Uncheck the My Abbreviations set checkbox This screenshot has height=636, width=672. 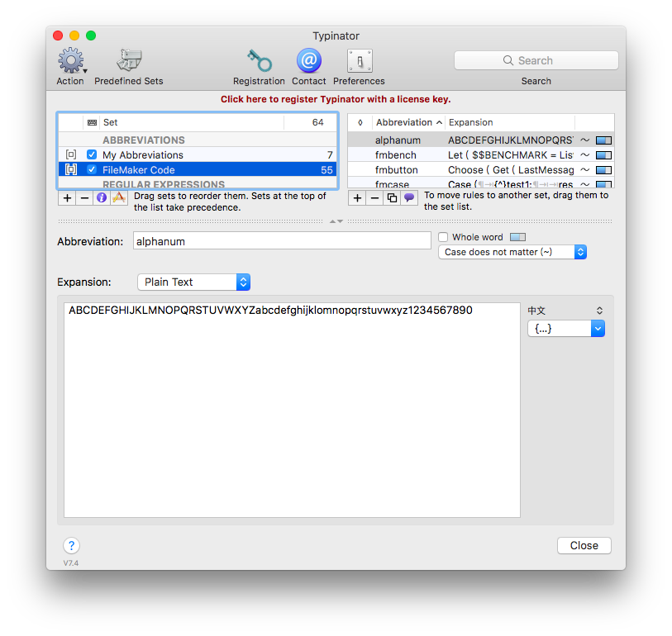click(x=92, y=154)
